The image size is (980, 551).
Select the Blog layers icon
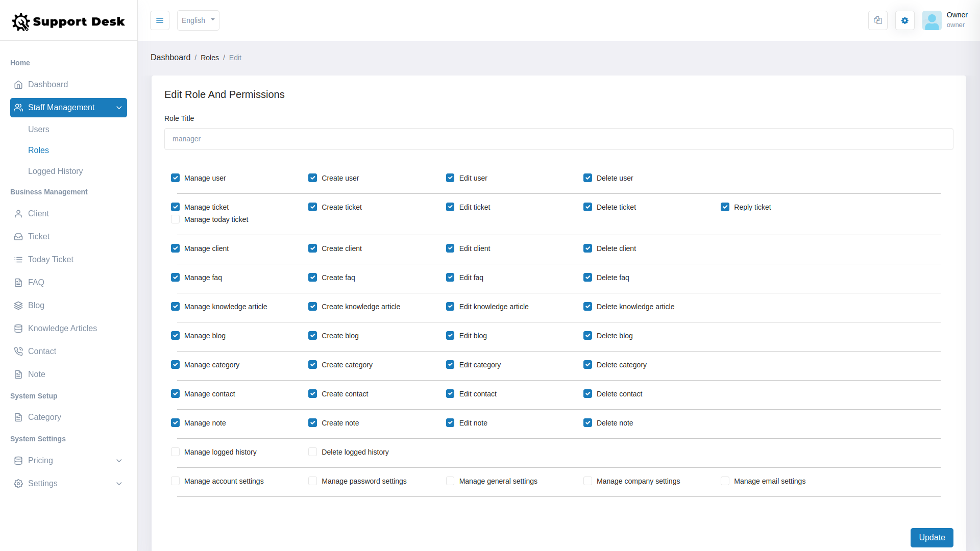point(18,305)
